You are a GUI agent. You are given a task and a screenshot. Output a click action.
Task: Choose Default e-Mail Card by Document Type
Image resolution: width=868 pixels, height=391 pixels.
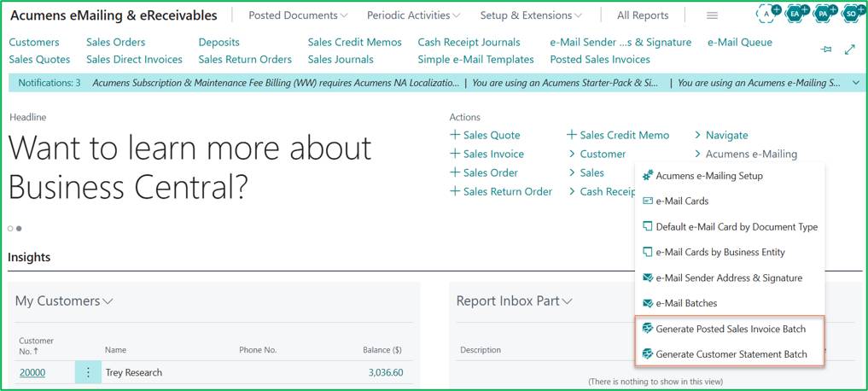(x=737, y=226)
